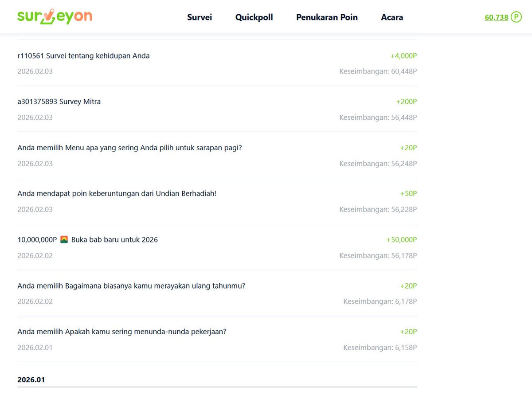Click Keseimbangan: 56,228P balance text

pos(378,209)
